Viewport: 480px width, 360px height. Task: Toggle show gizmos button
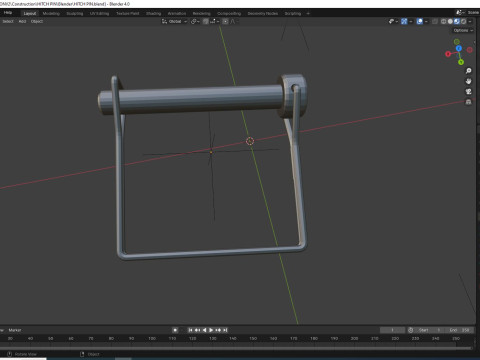[404, 21]
